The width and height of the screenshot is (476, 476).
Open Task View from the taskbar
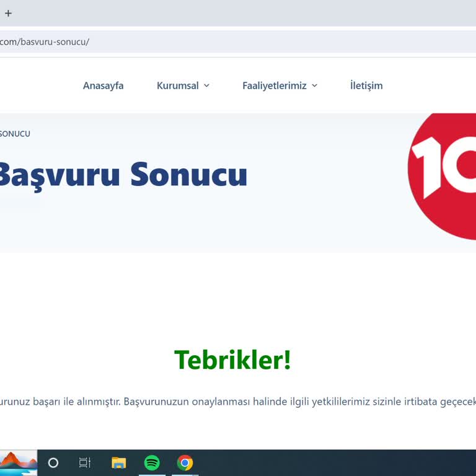(85, 463)
